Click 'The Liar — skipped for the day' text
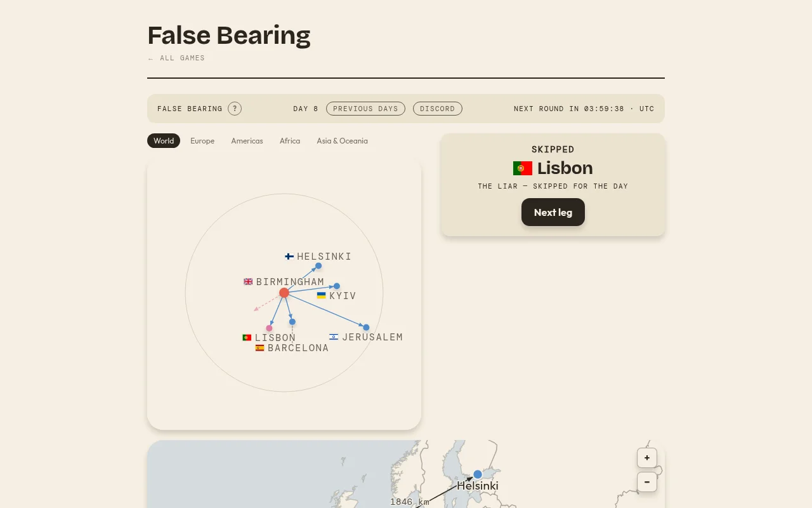 (553, 186)
